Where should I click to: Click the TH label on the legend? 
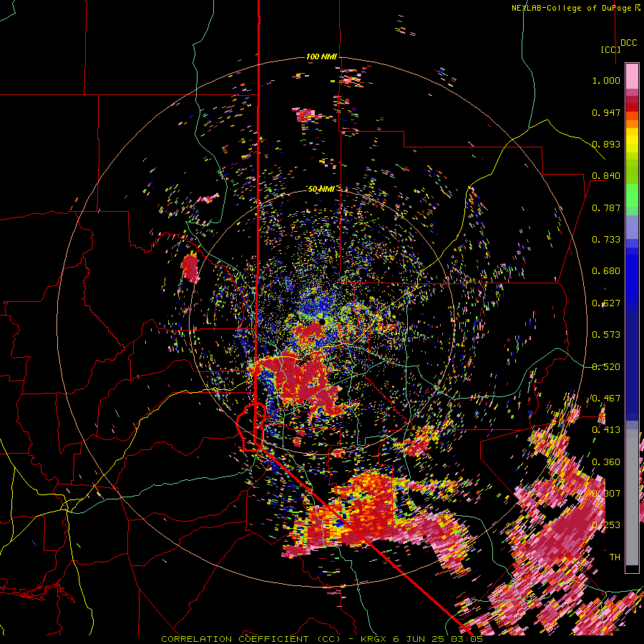coord(615,557)
